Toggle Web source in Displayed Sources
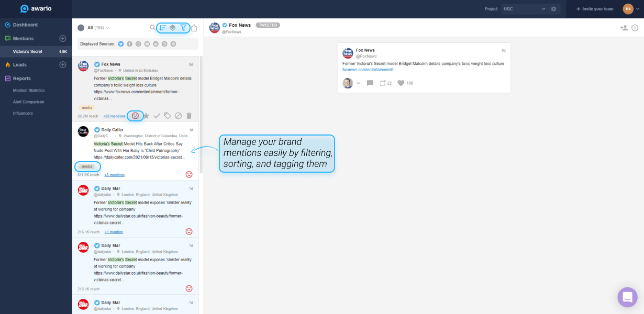This screenshot has width=644, height=314. click(173, 44)
